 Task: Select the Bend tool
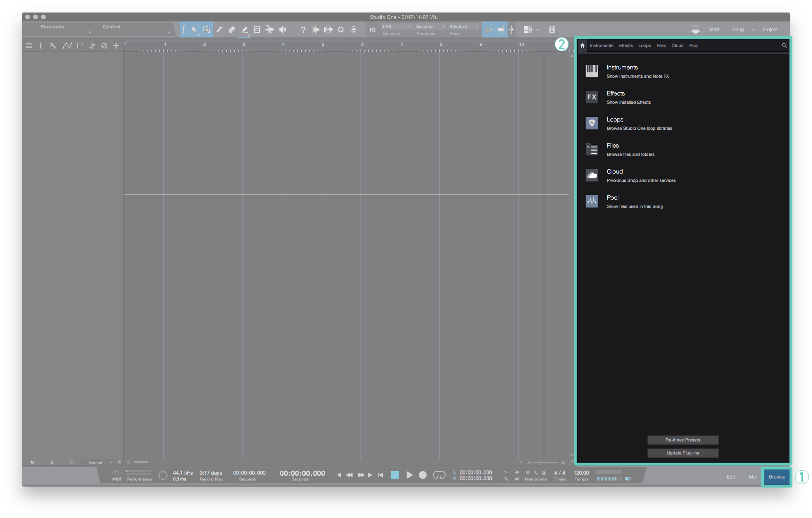pyautogui.click(x=269, y=30)
